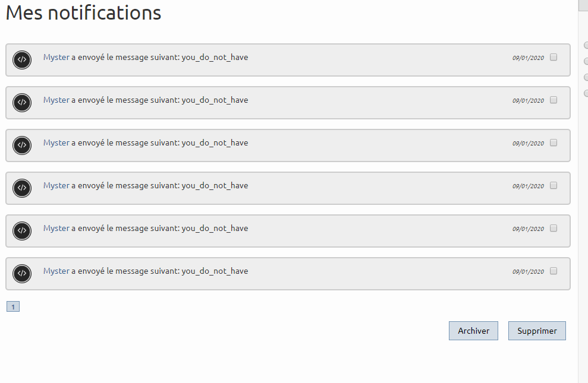Go to page 1 in the pagination
Image resolution: width=588 pixels, height=383 pixels.
click(x=13, y=307)
